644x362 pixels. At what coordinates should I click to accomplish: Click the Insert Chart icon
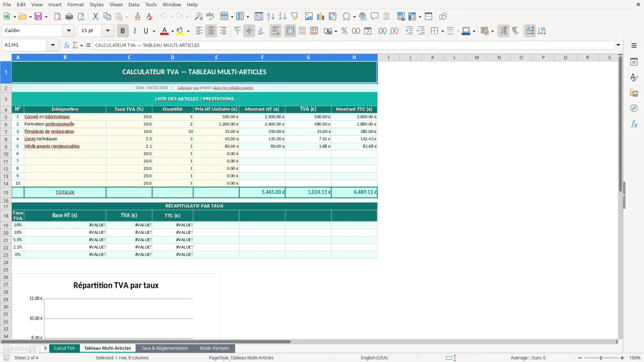click(321, 17)
